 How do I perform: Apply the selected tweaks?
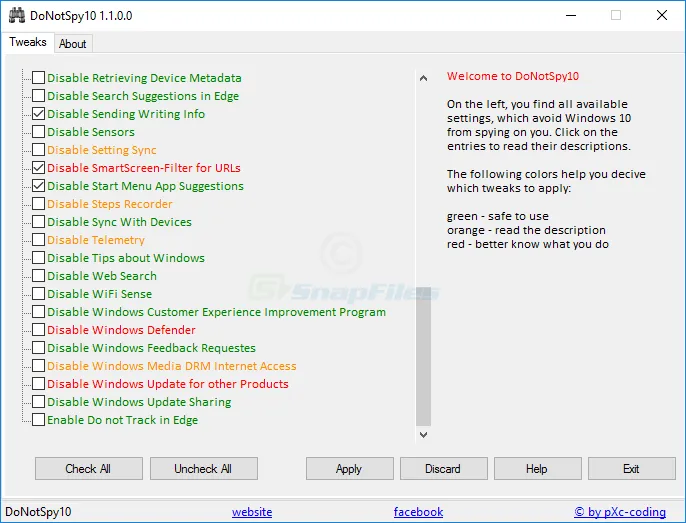(350, 469)
